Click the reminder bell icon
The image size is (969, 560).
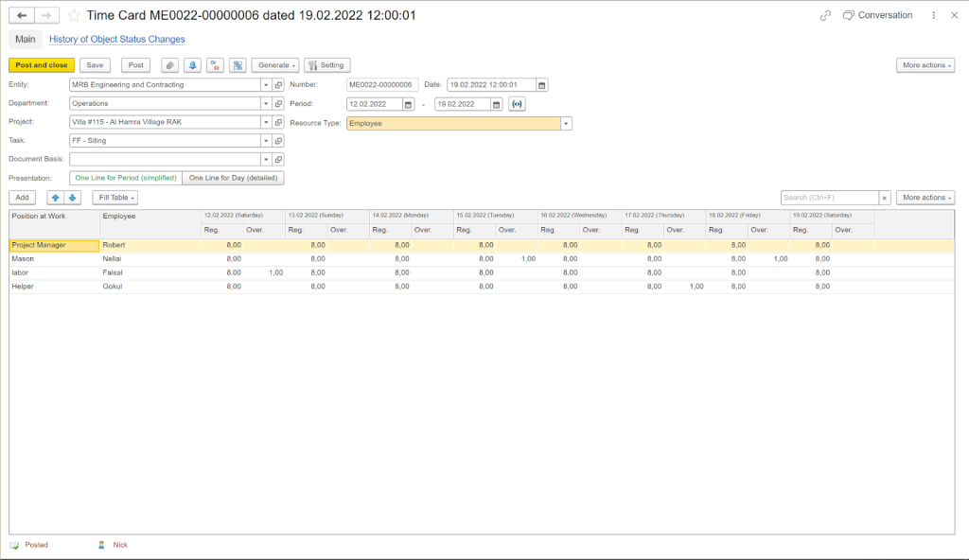(x=193, y=65)
